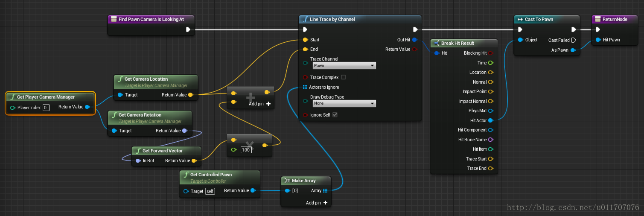644x216 pixels.
Task: Select the Get Player Camera Manager node title
Action: coord(50,97)
